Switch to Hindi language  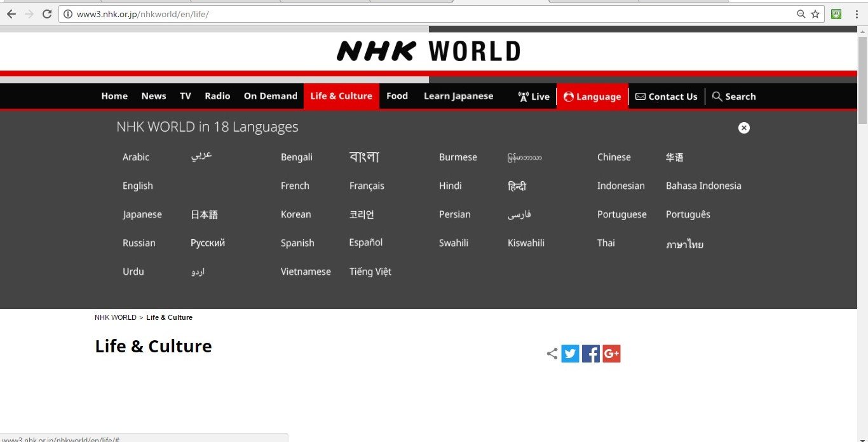451,186
